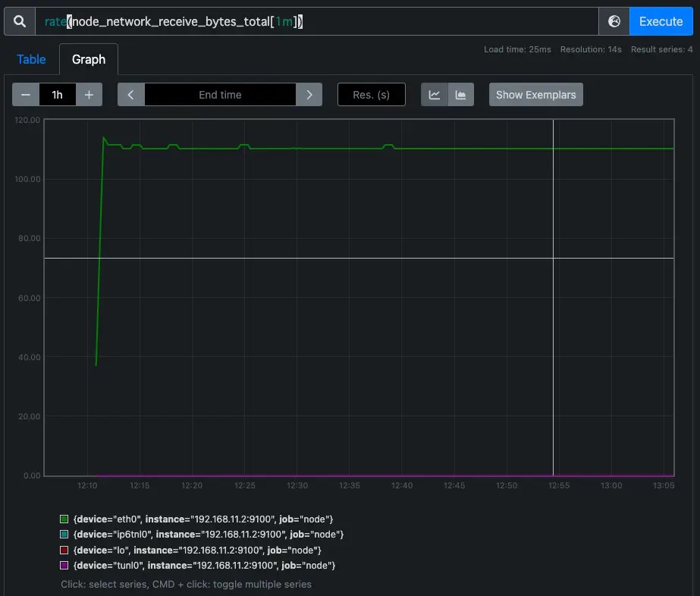
Task: Switch to the Table tab
Action: 31,59
